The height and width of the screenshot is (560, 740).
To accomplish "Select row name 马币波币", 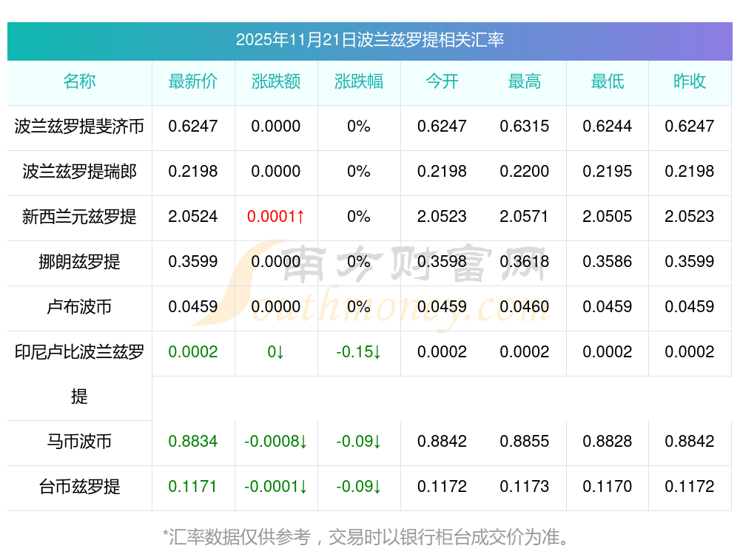I will (79, 442).
